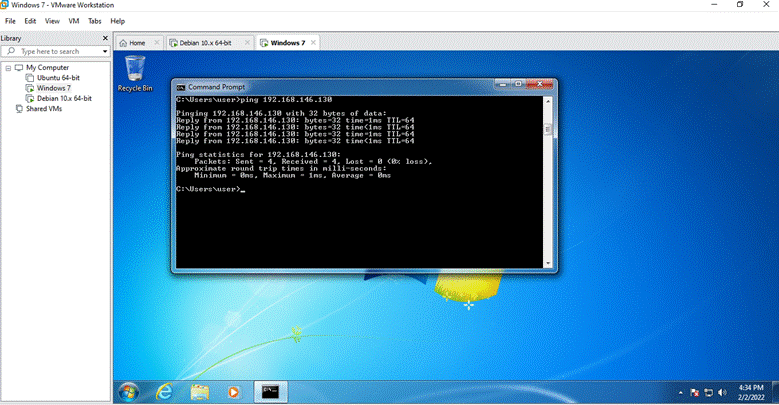Open Windows Media Player taskbar icon
The height and width of the screenshot is (405, 779).
233,392
